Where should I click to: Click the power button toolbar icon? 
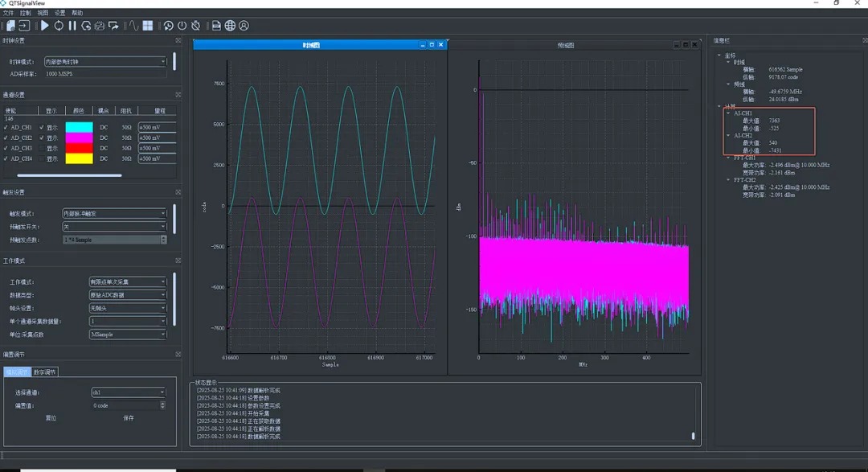pyautogui.click(x=182, y=26)
